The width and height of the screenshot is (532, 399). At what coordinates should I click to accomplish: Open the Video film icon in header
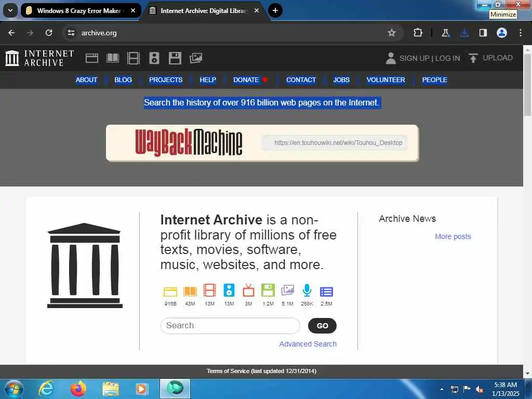tap(134, 58)
